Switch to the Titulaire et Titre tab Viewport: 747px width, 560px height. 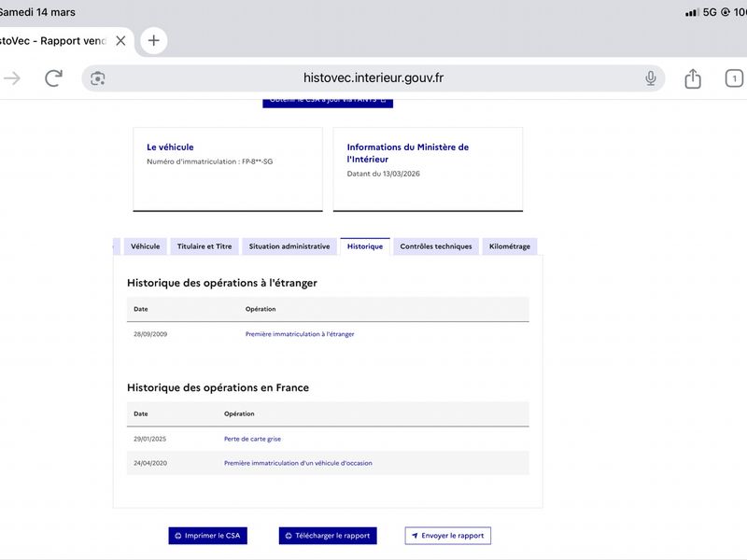(204, 246)
